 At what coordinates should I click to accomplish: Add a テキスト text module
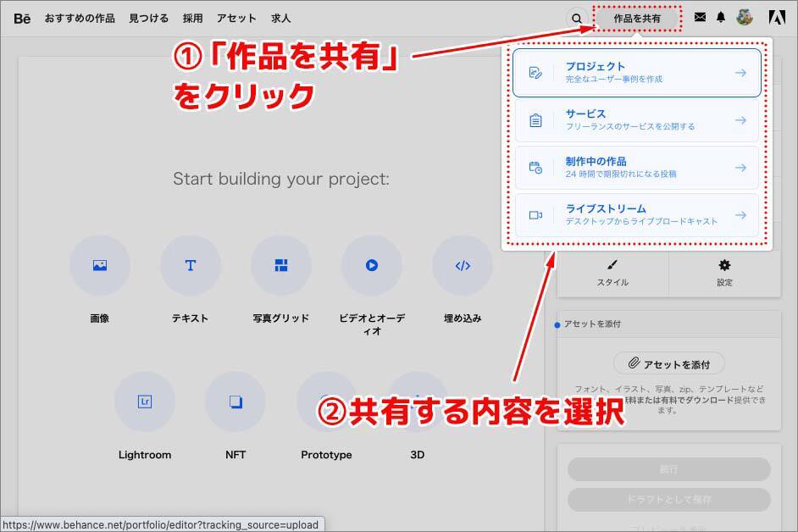coord(191,265)
